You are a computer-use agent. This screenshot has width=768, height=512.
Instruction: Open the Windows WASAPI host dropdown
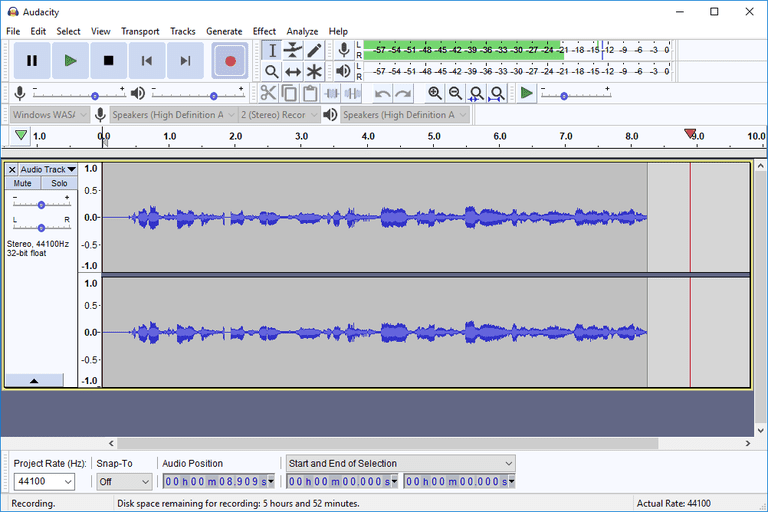[x=49, y=115]
